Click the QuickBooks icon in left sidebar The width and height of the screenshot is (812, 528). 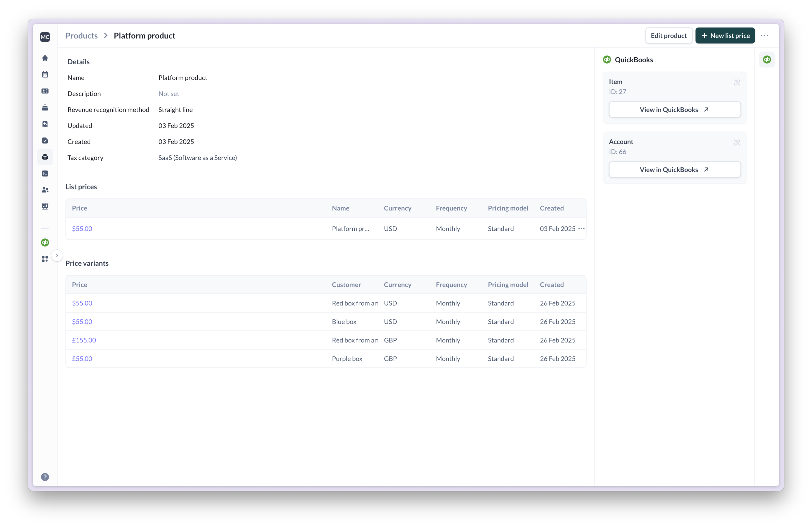click(45, 242)
